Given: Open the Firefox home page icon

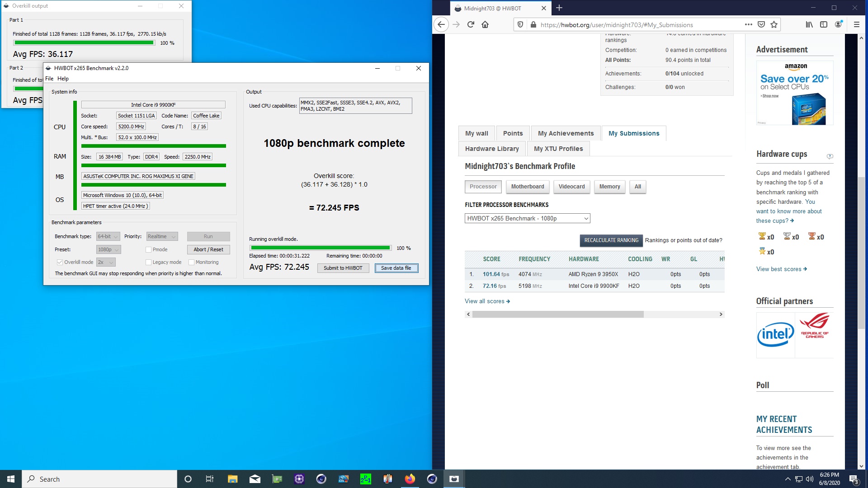Looking at the screenshot, I should 485,24.
